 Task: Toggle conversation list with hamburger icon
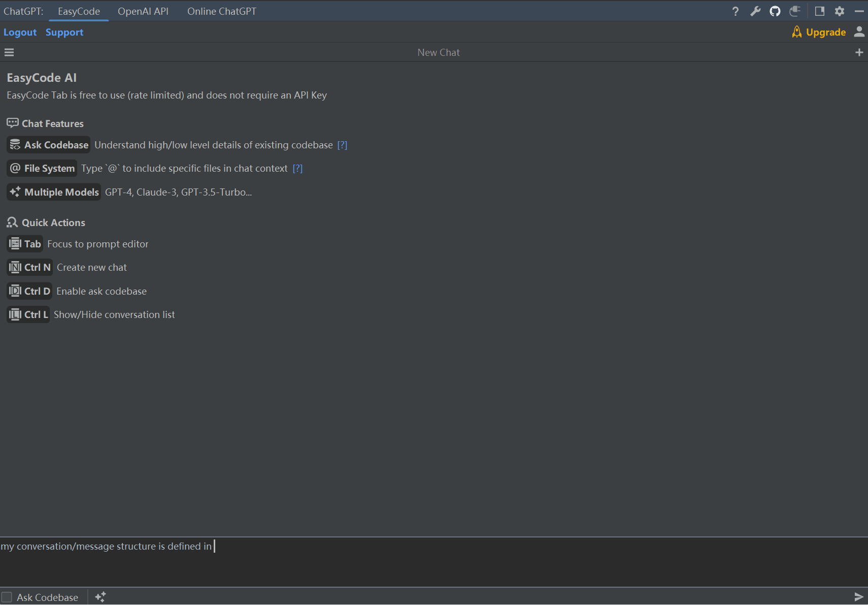(9, 52)
